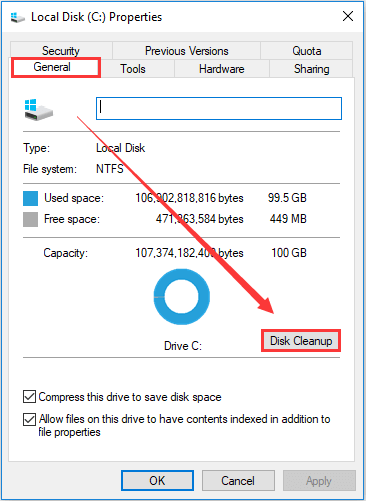The width and height of the screenshot is (366, 501).
Task: Select the Quota tab
Action: point(307,51)
